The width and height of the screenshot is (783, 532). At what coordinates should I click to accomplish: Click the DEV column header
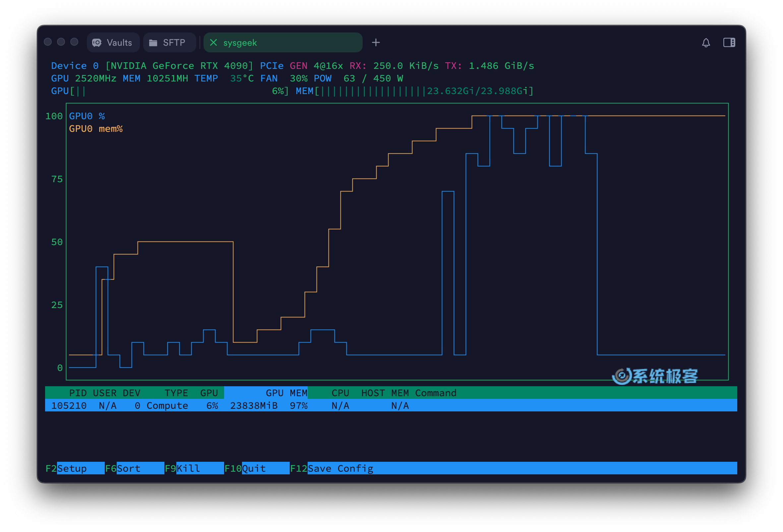click(131, 393)
